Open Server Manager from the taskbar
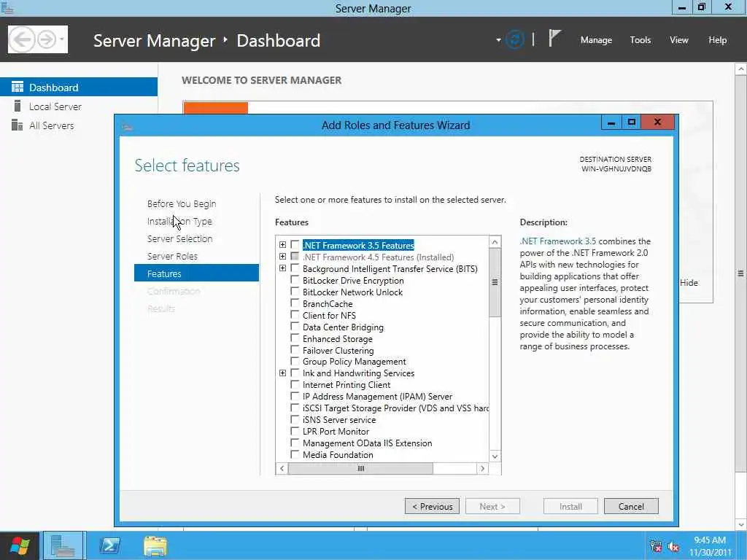 63,545
